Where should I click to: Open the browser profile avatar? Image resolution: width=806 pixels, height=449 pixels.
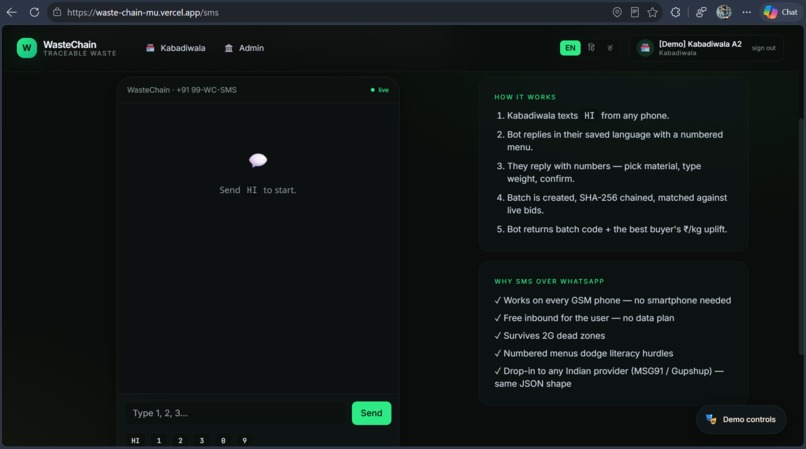tap(724, 12)
